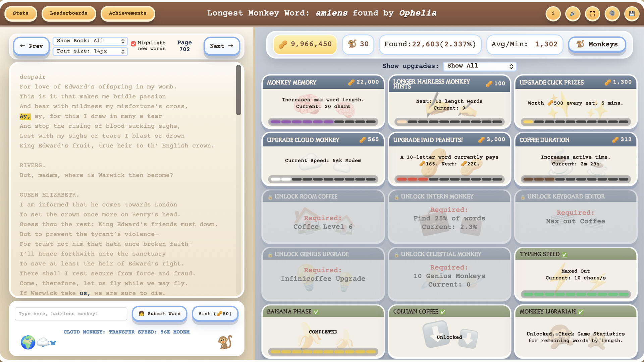Open the Font size dropdown
This screenshot has height=362, width=644.
(90, 51)
